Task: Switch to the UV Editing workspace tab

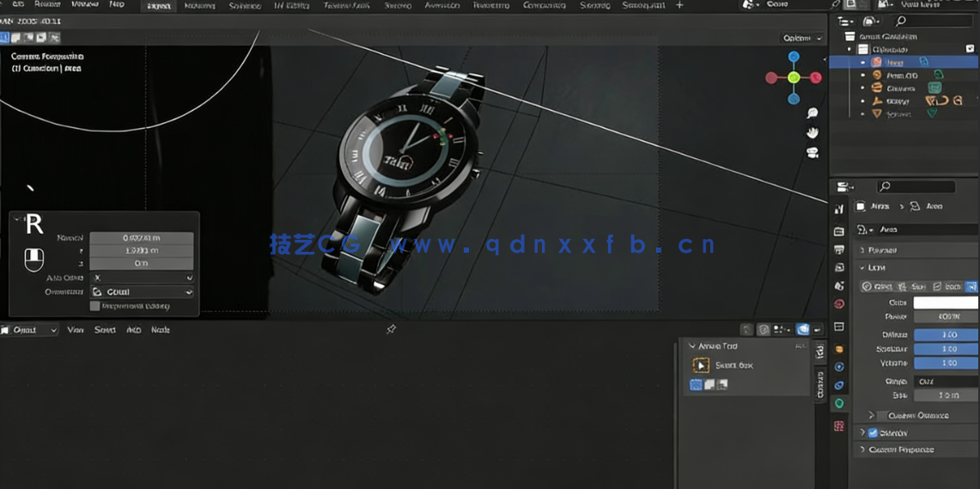Action: 291,6
